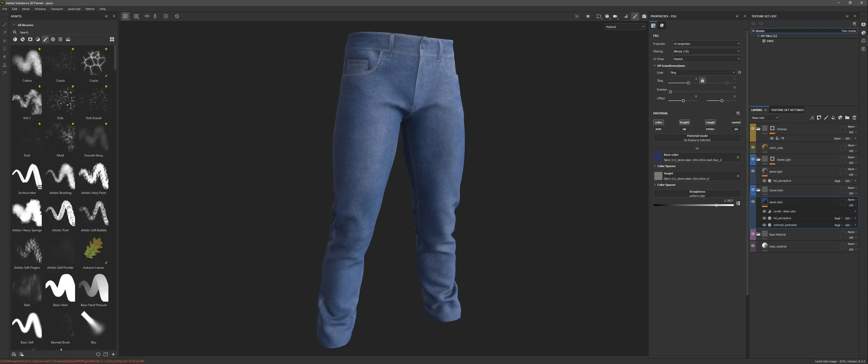
Task: Collapse the UV transformations section
Action: point(655,66)
